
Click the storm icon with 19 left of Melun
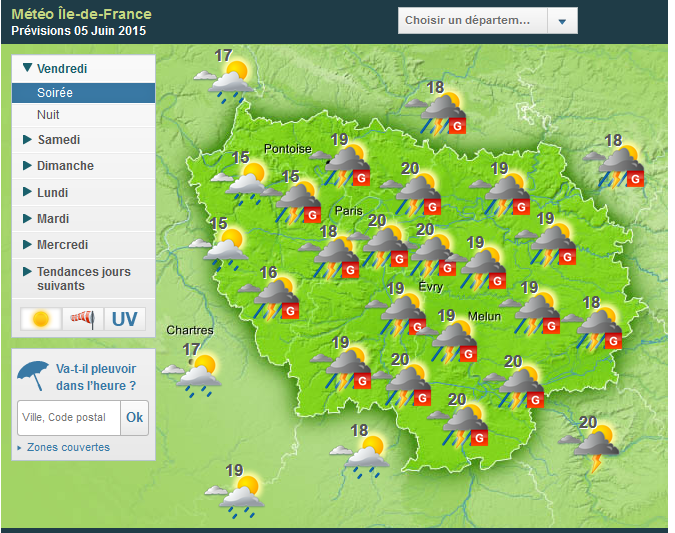point(448,342)
